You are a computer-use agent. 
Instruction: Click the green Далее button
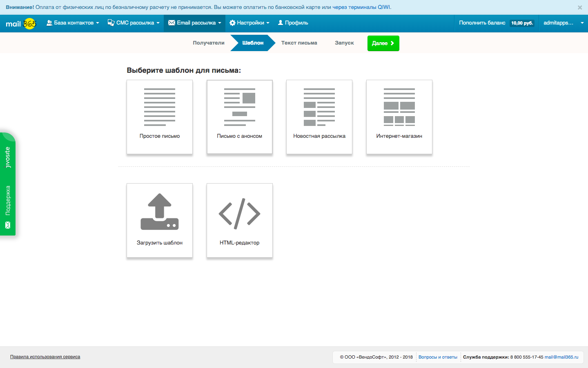click(x=383, y=43)
